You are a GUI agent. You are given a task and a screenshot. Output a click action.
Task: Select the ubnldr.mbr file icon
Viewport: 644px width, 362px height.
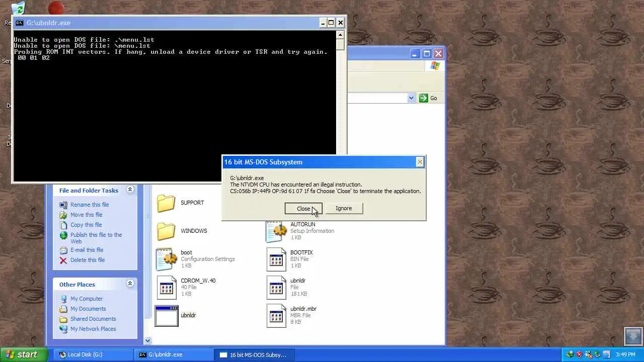pos(276,316)
